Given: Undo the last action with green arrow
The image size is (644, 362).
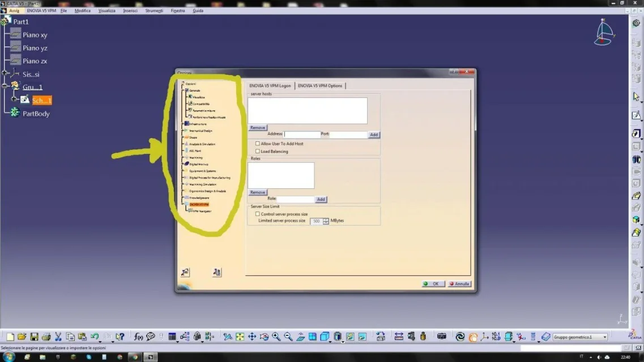Looking at the screenshot, I should 95,337.
